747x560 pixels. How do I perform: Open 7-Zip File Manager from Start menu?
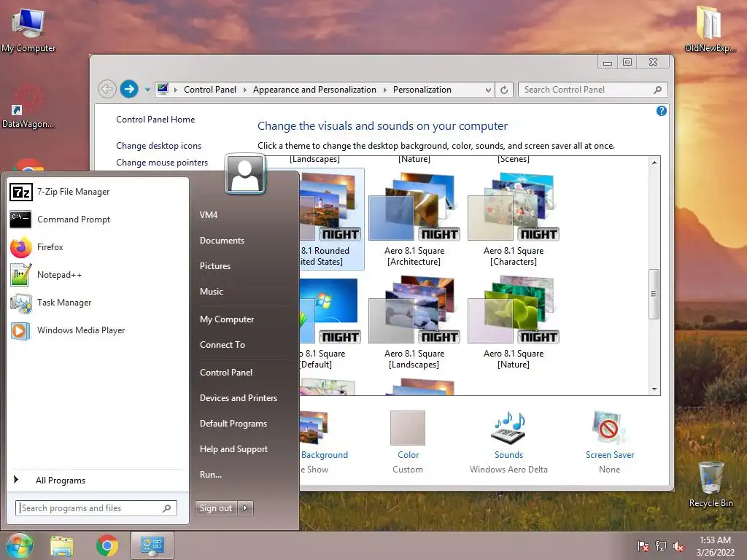[98, 192]
